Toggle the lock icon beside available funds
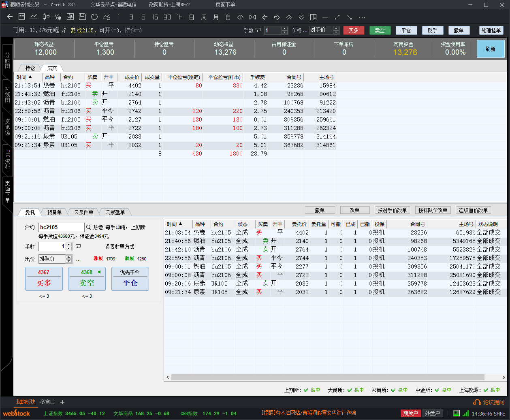 pos(63,30)
